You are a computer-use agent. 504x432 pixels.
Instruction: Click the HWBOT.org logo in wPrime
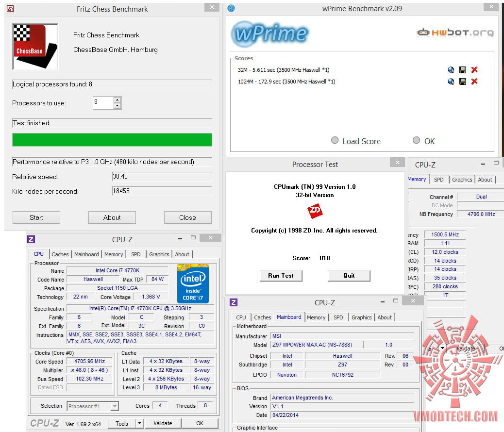tap(455, 33)
